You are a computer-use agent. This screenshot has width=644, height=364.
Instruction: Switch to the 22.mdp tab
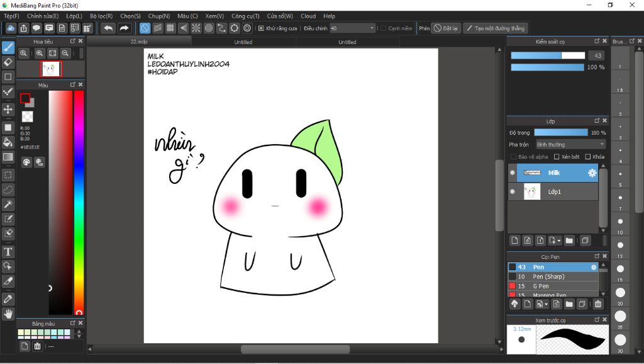click(x=139, y=42)
